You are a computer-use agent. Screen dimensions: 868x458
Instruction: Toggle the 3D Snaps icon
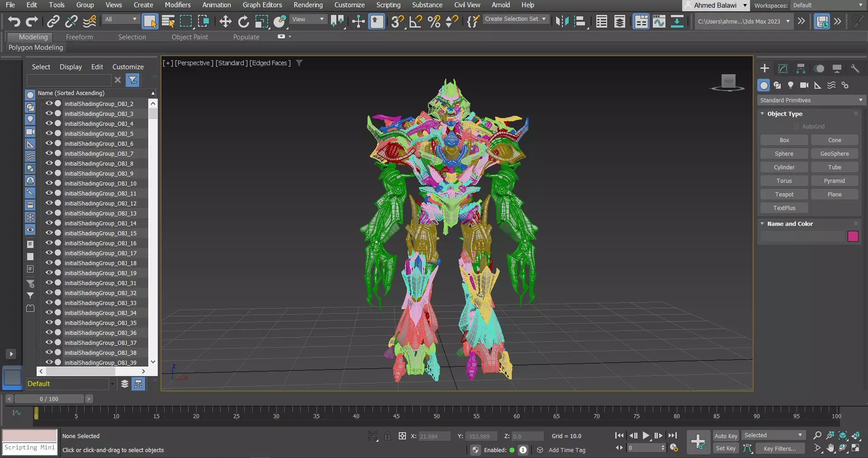pos(397,21)
